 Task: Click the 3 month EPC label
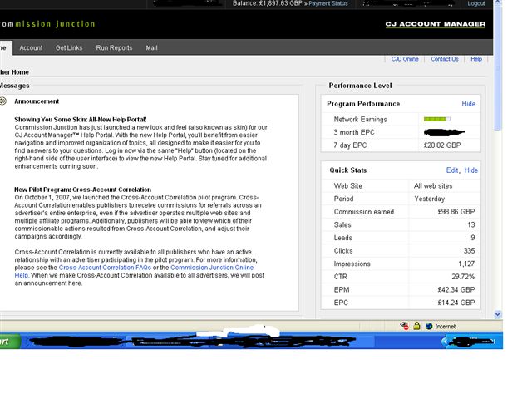[x=354, y=132]
